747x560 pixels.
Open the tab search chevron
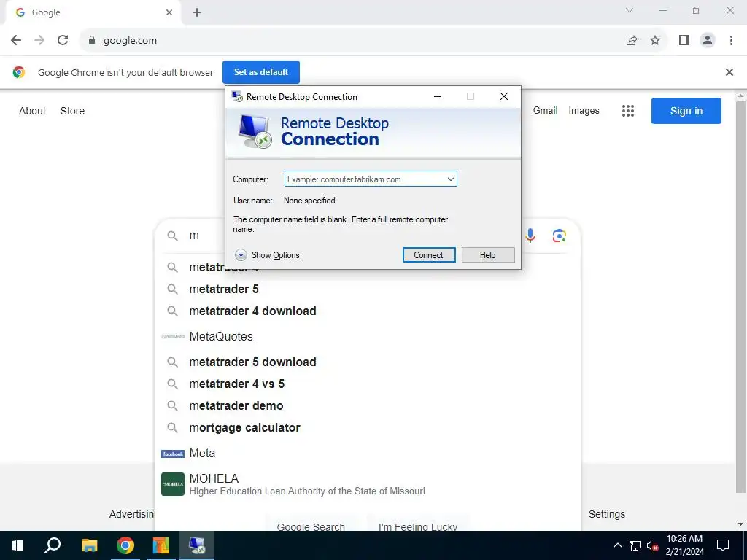(630, 10)
